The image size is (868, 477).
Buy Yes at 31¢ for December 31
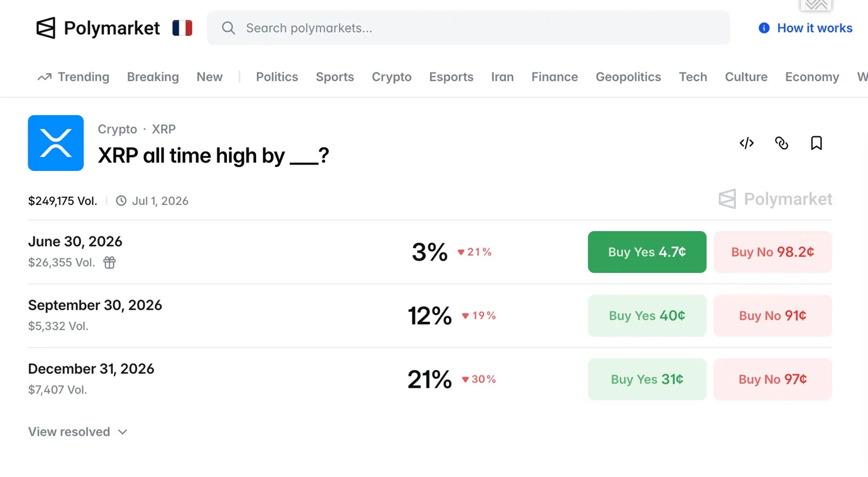pos(646,379)
